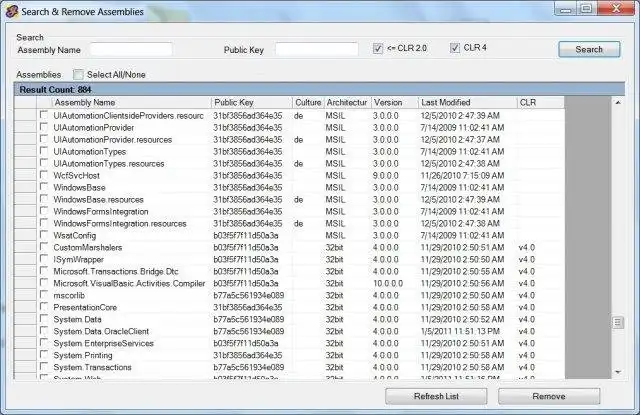
Task: Click the Refresh List button
Action: click(436, 396)
